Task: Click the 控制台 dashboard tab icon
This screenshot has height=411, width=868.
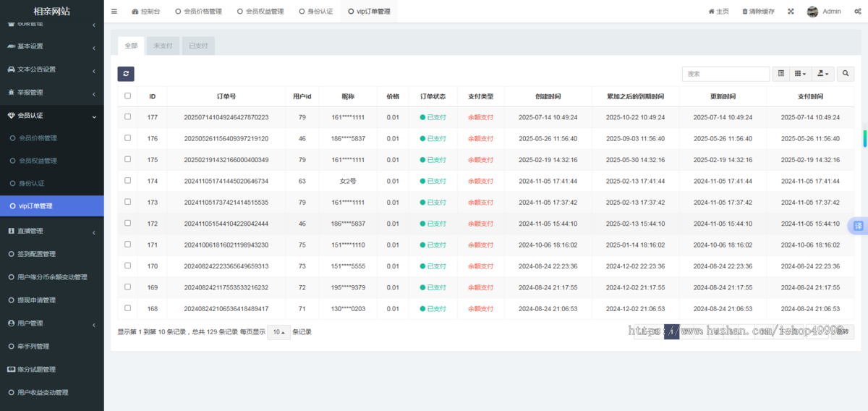Action: click(x=135, y=12)
